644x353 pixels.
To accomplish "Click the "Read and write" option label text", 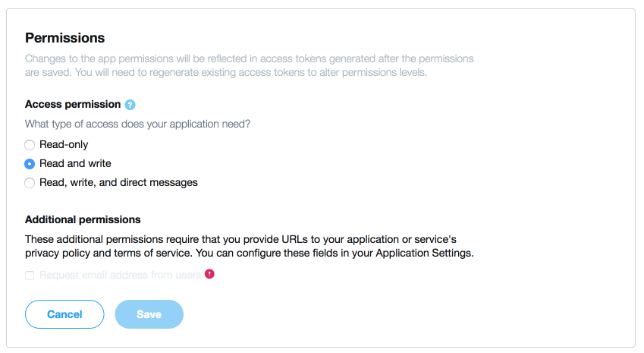I will pyautogui.click(x=75, y=163).
